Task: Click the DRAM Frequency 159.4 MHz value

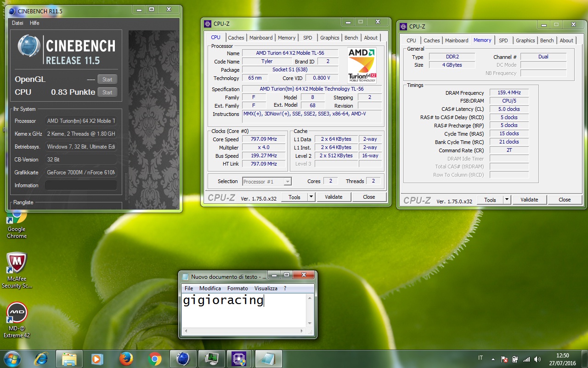Action: [x=509, y=92]
